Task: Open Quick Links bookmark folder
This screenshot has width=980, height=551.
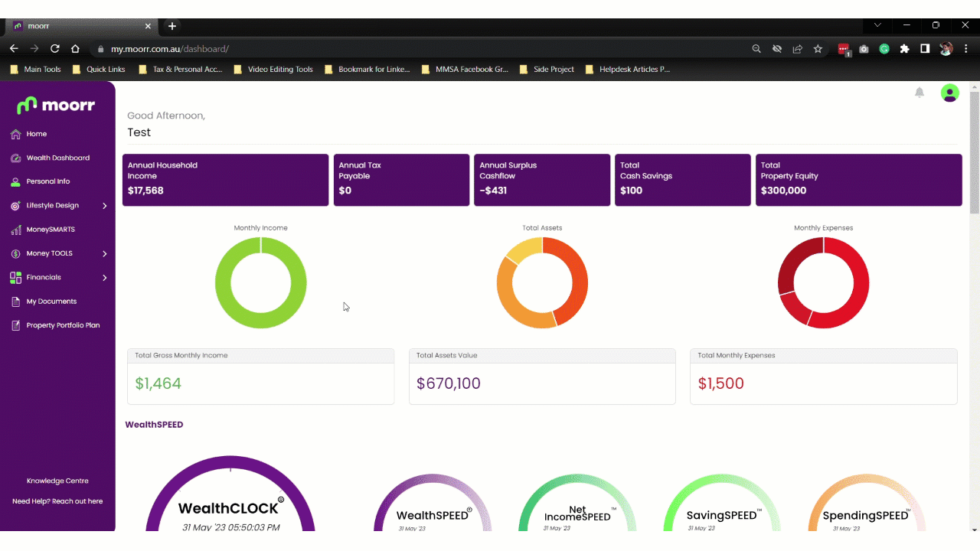Action: tap(98, 70)
